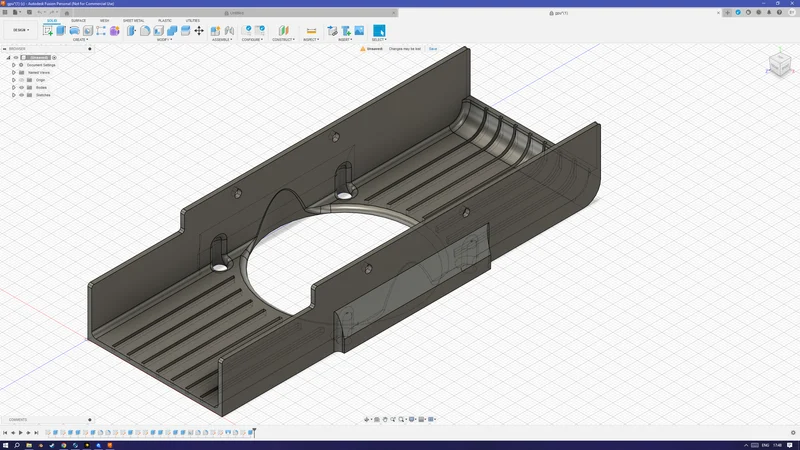Image resolution: width=800 pixels, height=450 pixels.
Task: Go to Home tab icon
Action: [67, 13]
